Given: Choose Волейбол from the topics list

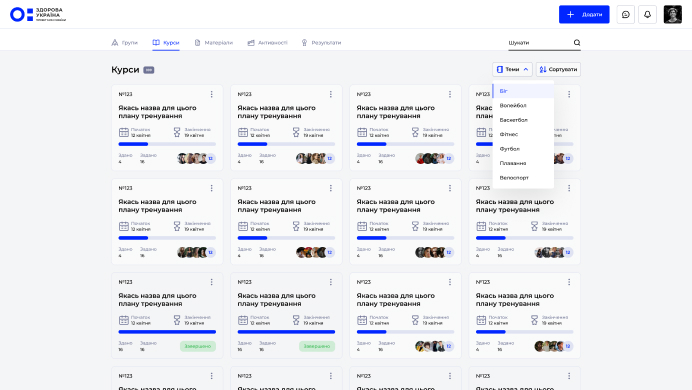Looking at the screenshot, I should tap(523, 105).
